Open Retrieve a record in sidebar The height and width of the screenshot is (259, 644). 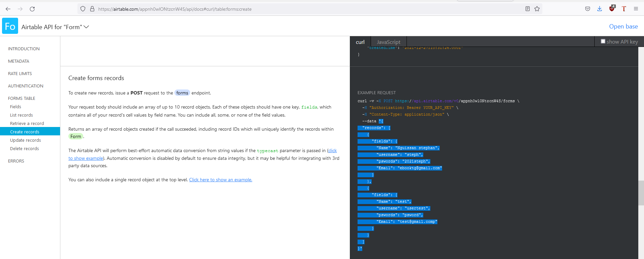[x=27, y=124]
